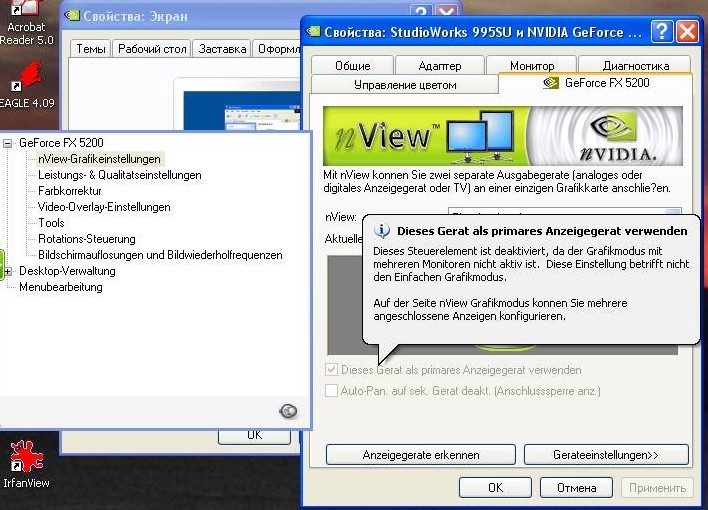Select the Desktop-Verwaltung tree label
The width and height of the screenshot is (708, 510).
[x=67, y=271]
